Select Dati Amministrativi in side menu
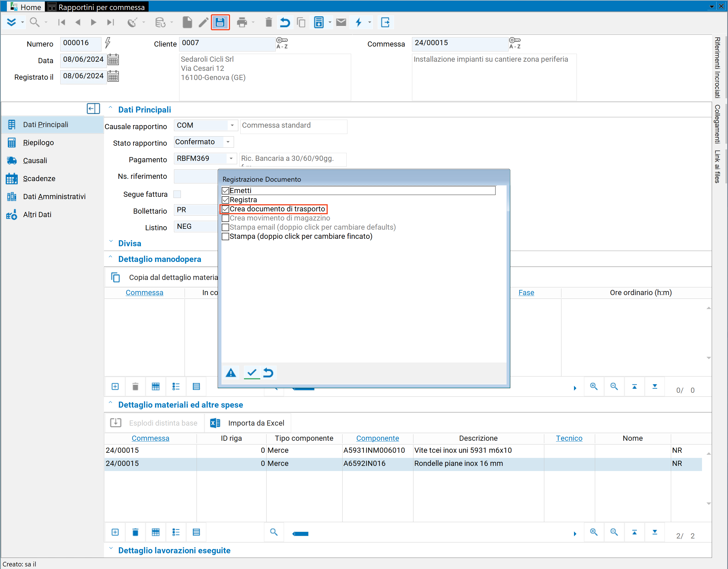728x569 pixels. (x=54, y=197)
